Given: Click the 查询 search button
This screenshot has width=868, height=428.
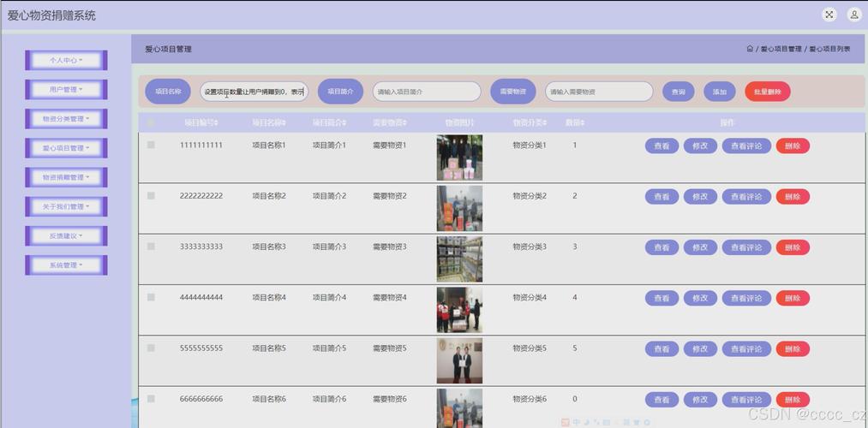Looking at the screenshot, I should (678, 92).
